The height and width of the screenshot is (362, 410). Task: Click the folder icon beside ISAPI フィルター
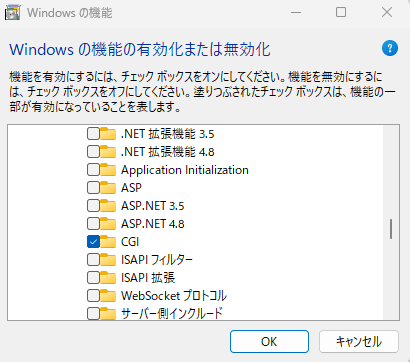coord(108,260)
